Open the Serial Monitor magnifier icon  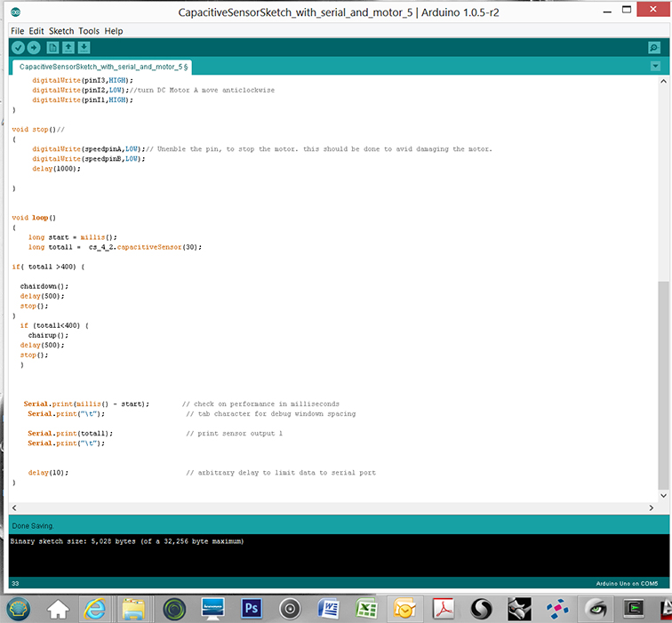point(654,48)
